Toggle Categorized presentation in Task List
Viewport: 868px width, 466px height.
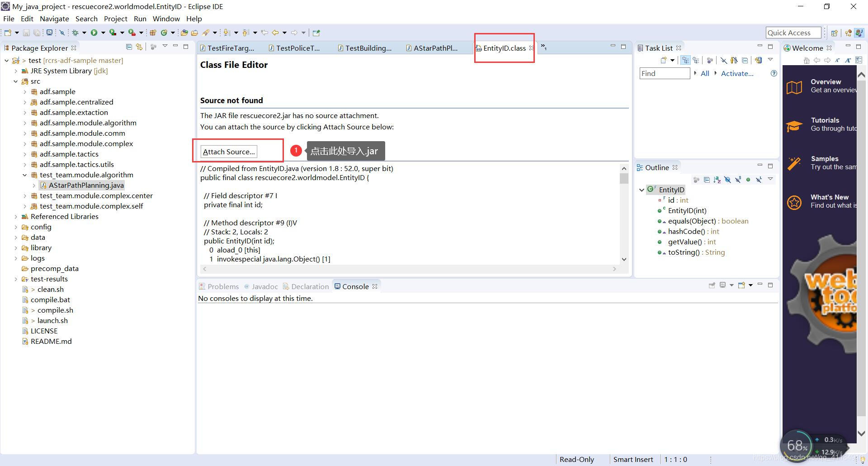(686, 60)
